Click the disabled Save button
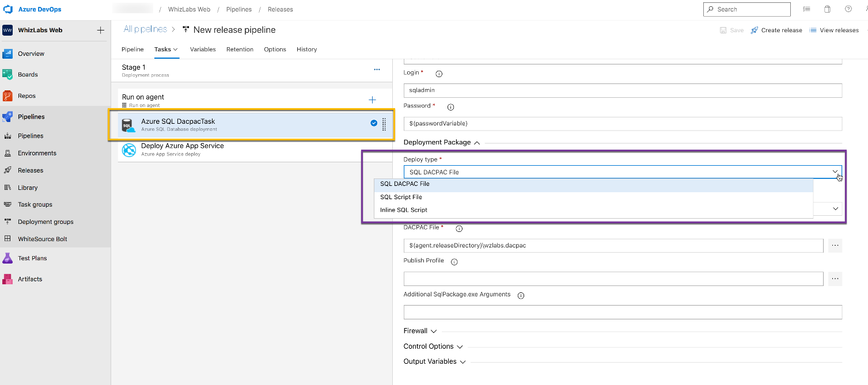Image resolution: width=868 pixels, height=385 pixels. pyautogui.click(x=731, y=30)
